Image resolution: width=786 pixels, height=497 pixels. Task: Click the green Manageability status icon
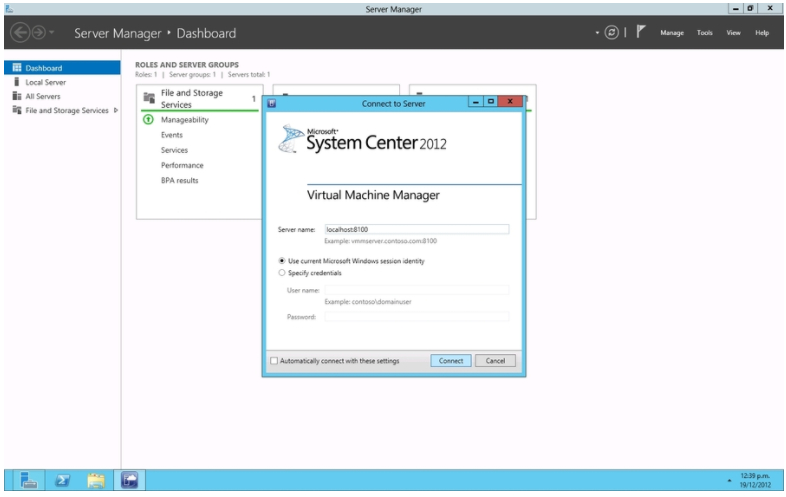click(148, 119)
